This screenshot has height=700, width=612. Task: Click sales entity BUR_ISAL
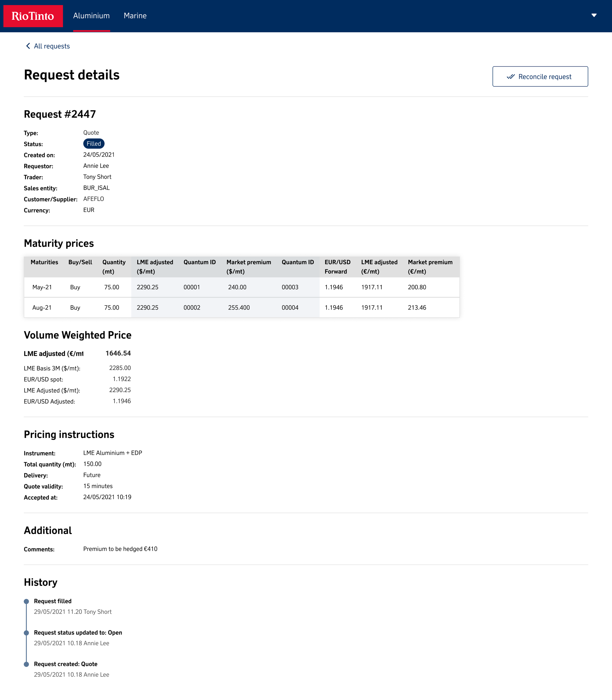coord(96,188)
